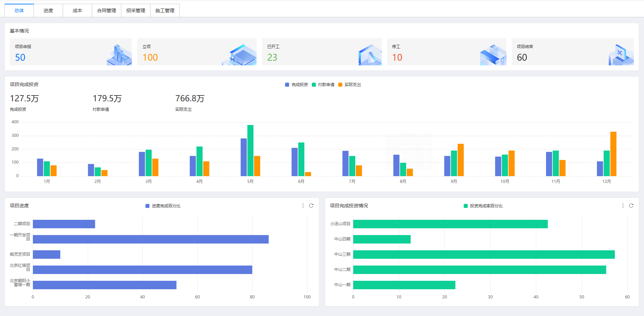
Task: Click the 停工 card illustration icon
Action: tap(493, 55)
